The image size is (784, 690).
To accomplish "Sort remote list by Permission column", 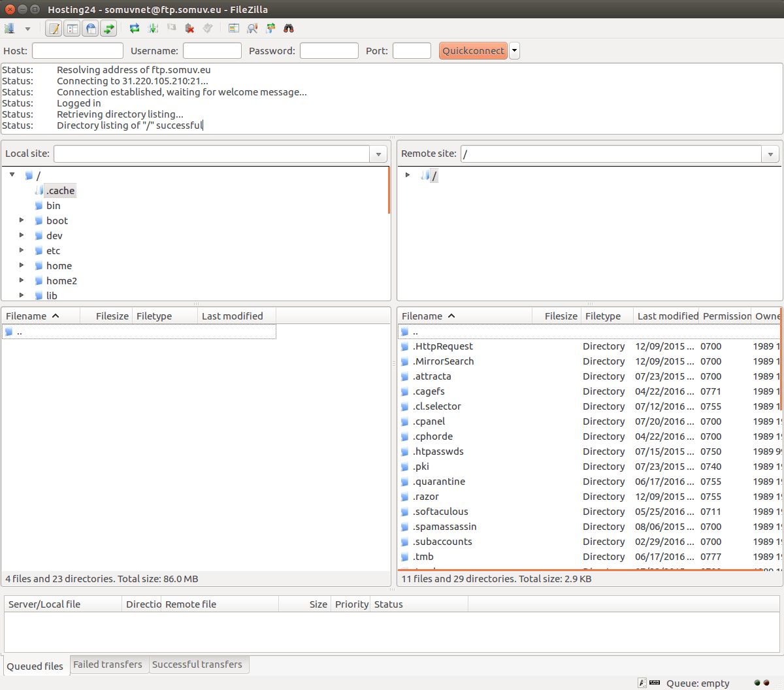I will click(725, 316).
